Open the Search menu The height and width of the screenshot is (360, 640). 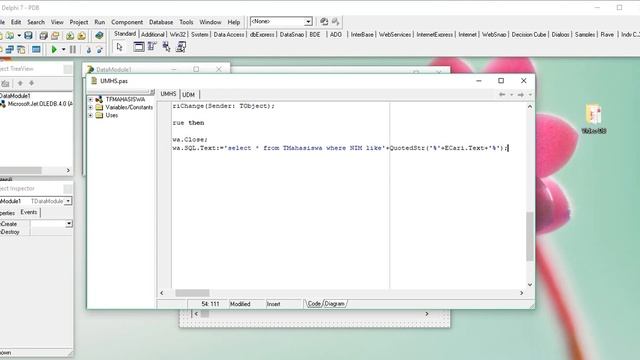36,22
